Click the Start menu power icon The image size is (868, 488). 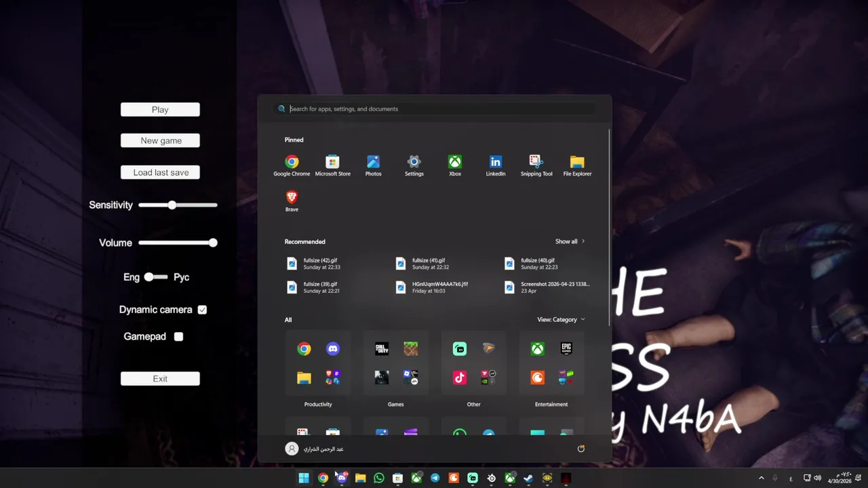click(x=580, y=449)
